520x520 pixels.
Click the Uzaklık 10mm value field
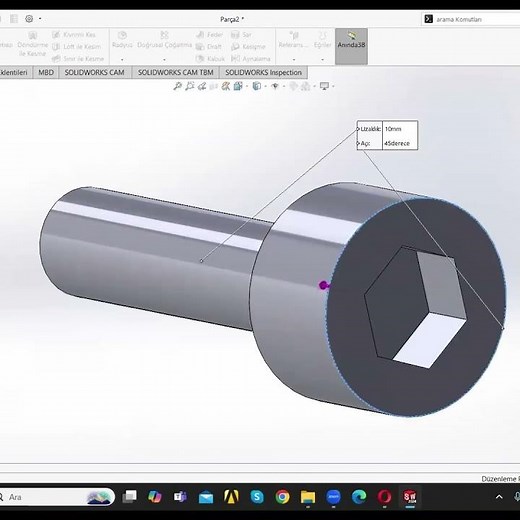(x=400, y=129)
